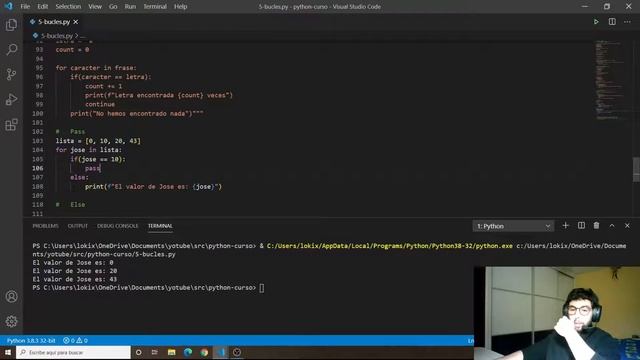This screenshot has width=640, height=360.
Task: Switch to the DEBUG CONSOLE tab
Action: click(118, 226)
